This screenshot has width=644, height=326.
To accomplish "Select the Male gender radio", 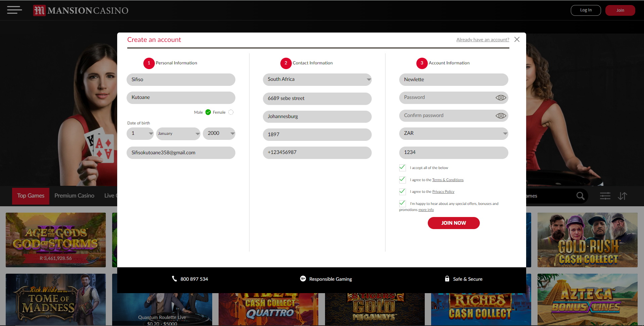I will tap(208, 112).
